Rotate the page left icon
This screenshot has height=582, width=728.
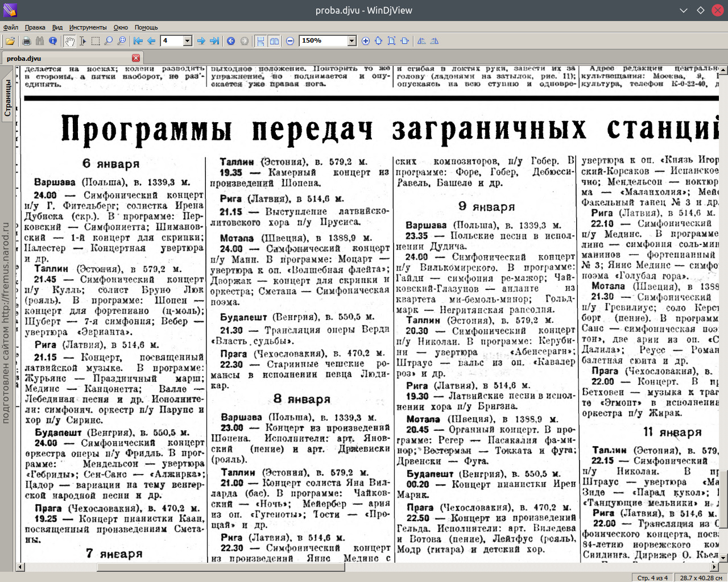[421, 41]
